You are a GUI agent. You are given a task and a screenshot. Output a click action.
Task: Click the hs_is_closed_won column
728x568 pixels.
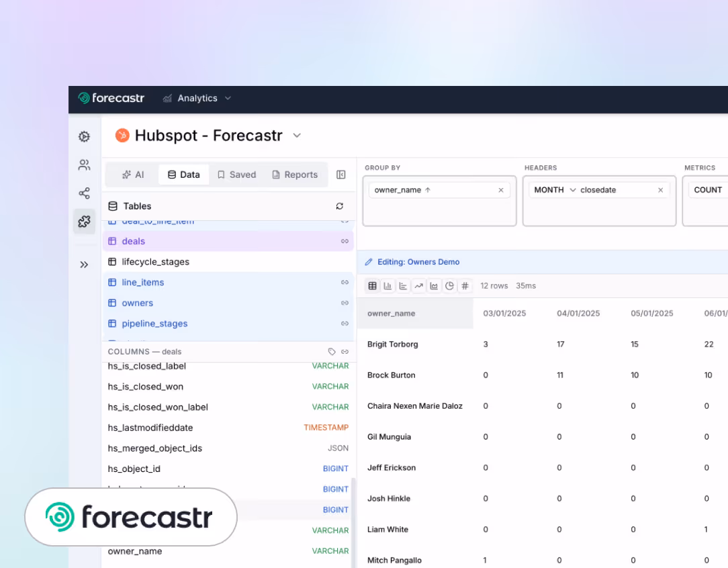click(x=228, y=387)
